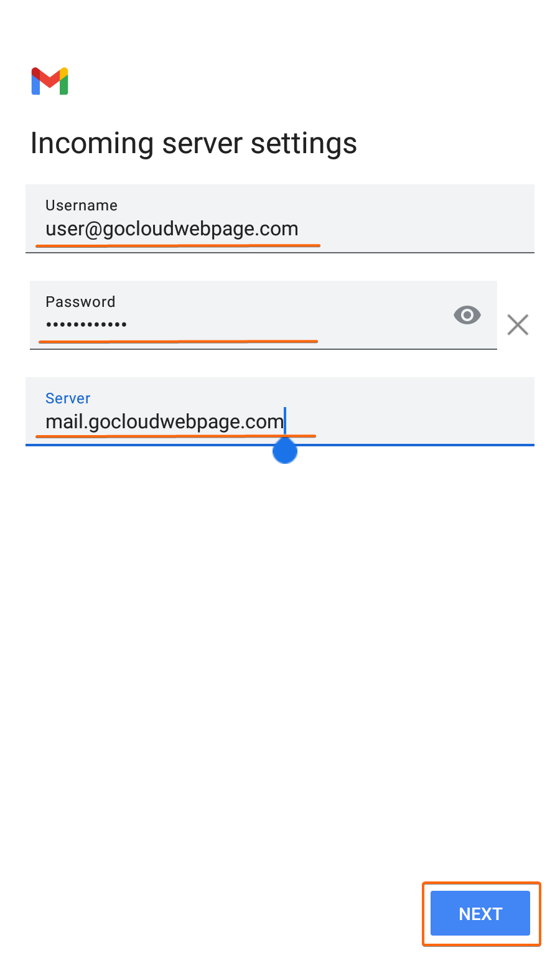Click the Gmail logo icon
Viewport: 560px width, 958px height.
[x=50, y=81]
